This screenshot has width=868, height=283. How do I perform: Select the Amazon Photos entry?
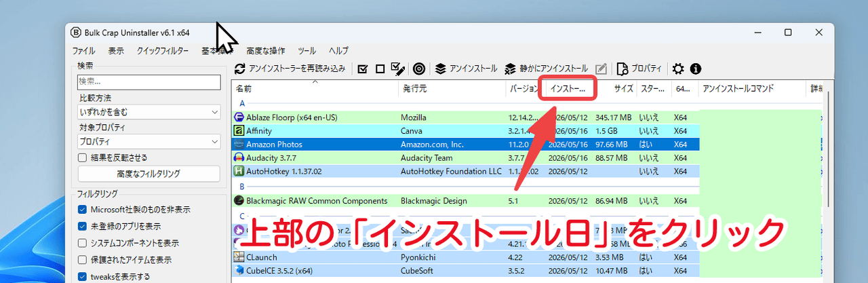click(274, 145)
